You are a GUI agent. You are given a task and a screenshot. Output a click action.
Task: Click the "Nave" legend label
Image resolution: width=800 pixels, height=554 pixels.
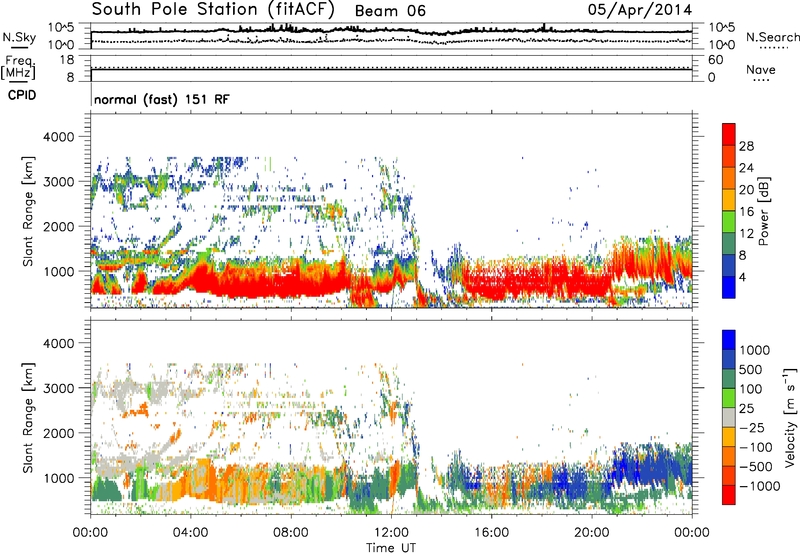[x=761, y=69]
